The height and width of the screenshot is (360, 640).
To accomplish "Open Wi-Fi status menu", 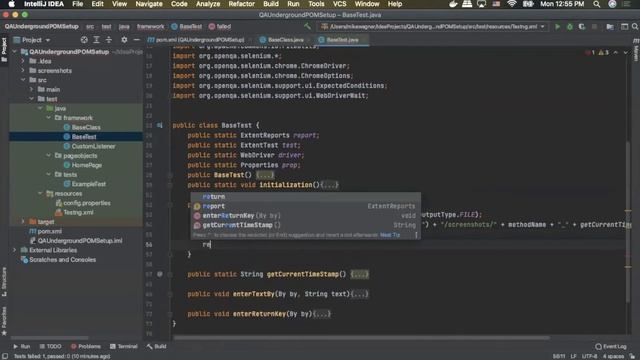I will coord(512,4).
